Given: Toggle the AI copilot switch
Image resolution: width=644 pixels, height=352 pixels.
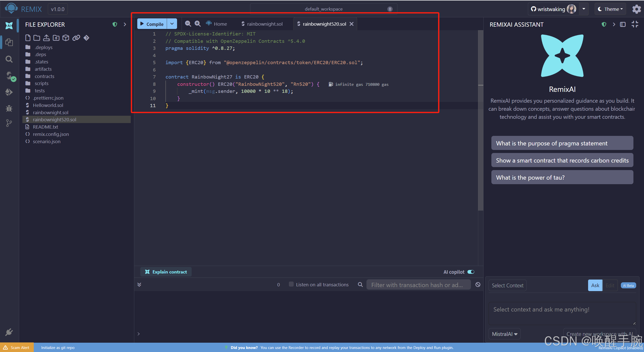Looking at the screenshot, I should (x=471, y=272).
